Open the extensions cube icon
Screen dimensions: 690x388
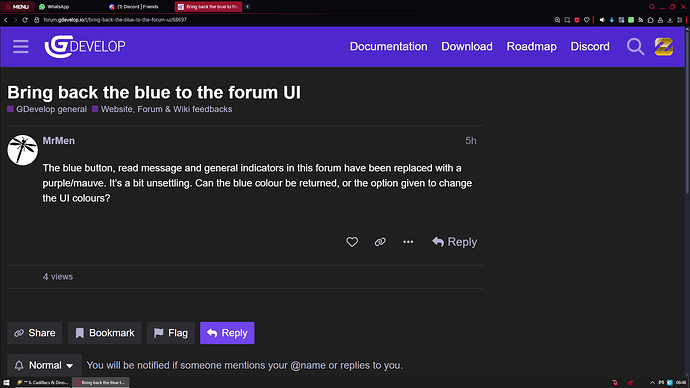[x=650, y=20]
